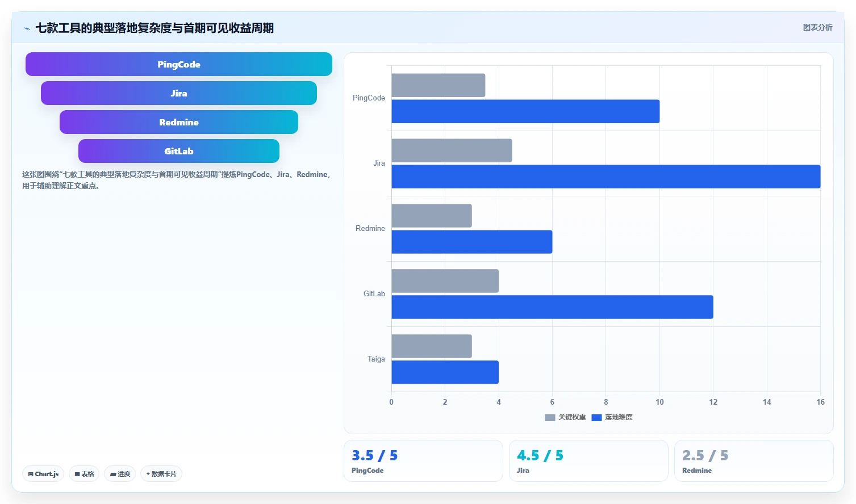Select the GitLab funnel stage bar
Image resolution: width=856 pixels, height=504 pixels.
(x=179, y=151)
